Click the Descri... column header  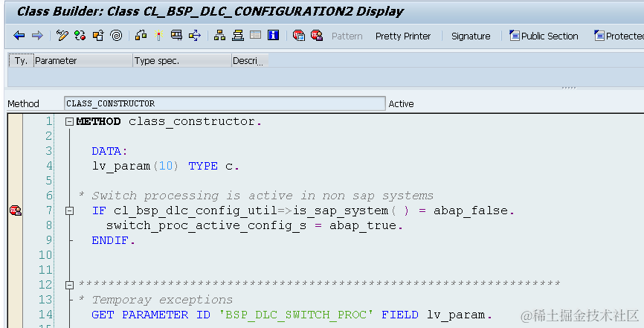(250, 61)
